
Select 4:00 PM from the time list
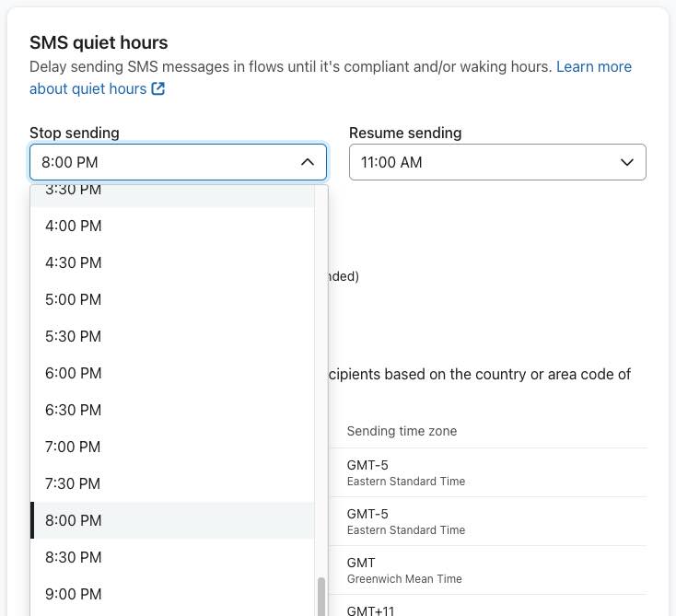pyautogui.click(x=172, y=226)
